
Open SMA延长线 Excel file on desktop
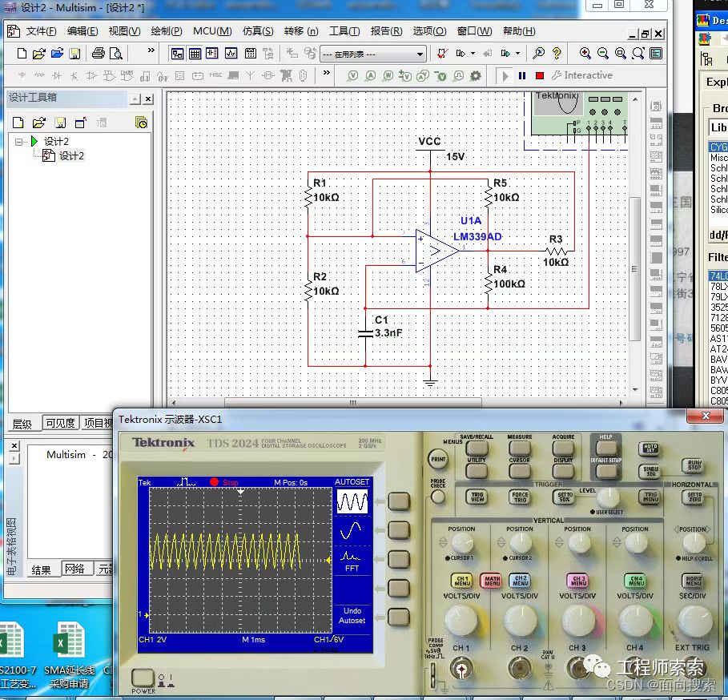(x=70, y=655)
